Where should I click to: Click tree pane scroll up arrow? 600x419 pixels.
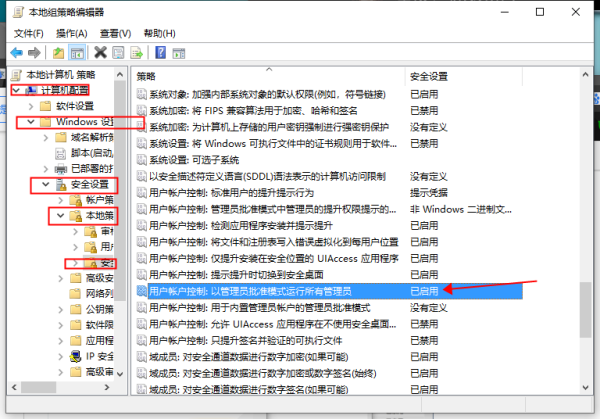pyautogui.click(x=120, y=75)
